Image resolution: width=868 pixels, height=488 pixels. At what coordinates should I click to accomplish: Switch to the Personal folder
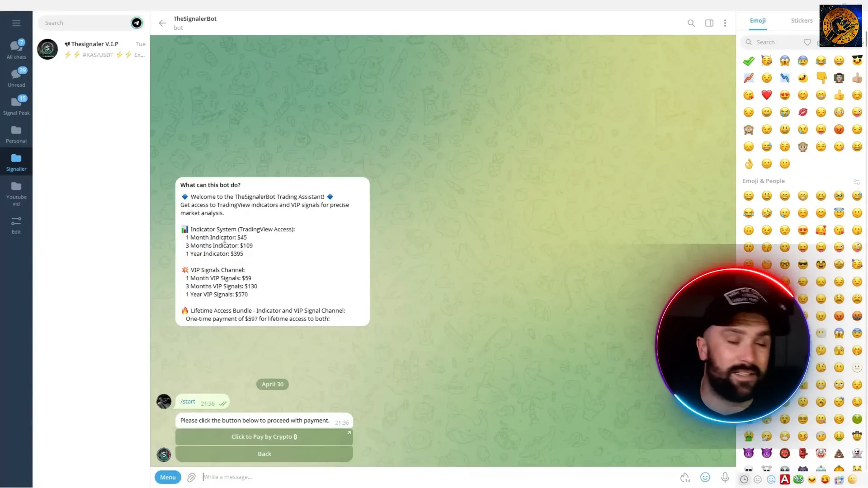coord(16,135)
